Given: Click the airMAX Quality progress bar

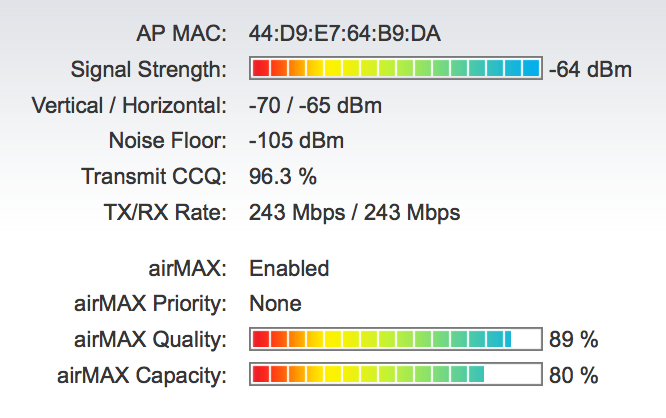Looking at the screenshot, I should 395,340.
